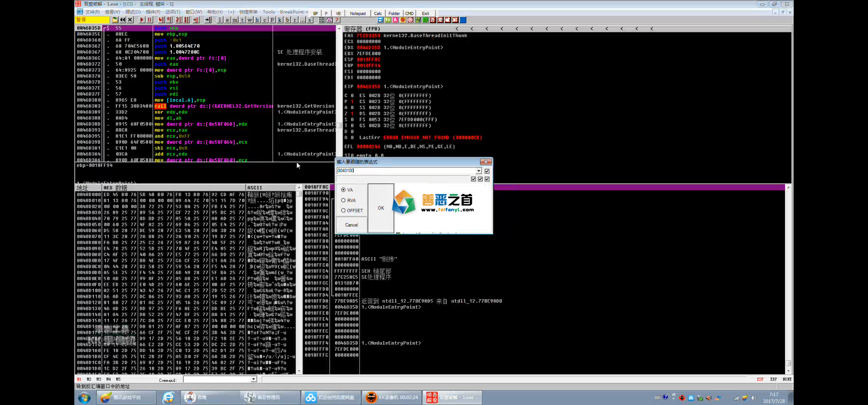The width and height of the screenshot is (868, 405).
Task: Expand the expression history dropdown arrow
Action: 478,171
